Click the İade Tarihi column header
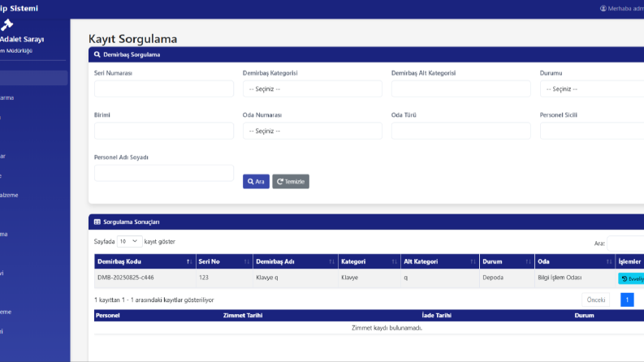 coord(436,316)
